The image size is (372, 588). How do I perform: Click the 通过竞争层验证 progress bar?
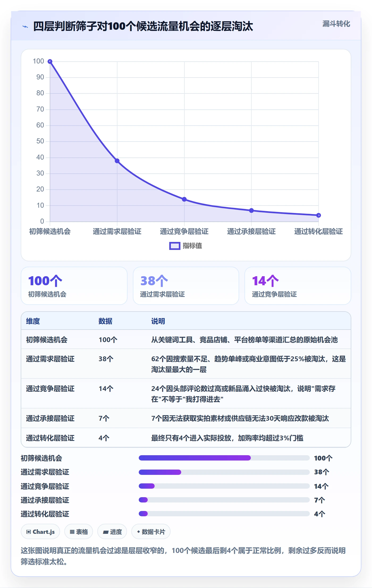point(224,486)
